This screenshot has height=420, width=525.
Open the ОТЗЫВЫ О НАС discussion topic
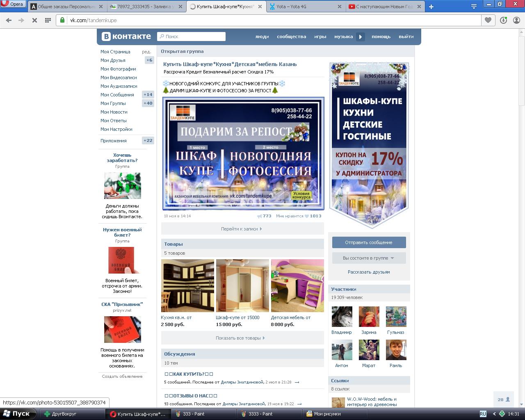pos(191,396)
